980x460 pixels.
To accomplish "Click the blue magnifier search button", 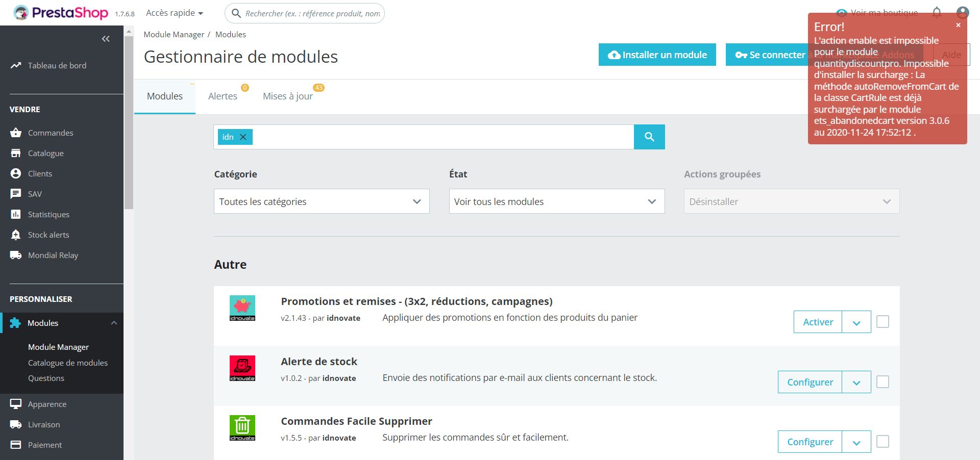I will (649, 137).
